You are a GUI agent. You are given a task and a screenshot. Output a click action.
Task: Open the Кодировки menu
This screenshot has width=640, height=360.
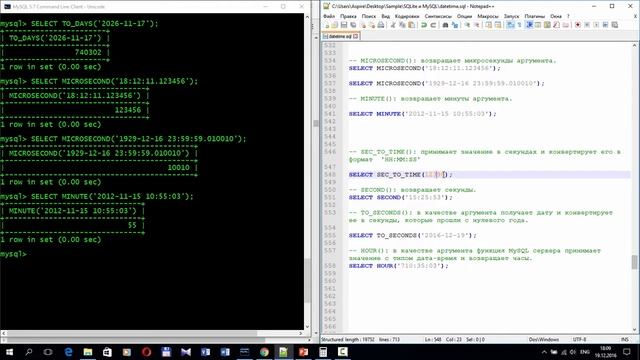407,16
